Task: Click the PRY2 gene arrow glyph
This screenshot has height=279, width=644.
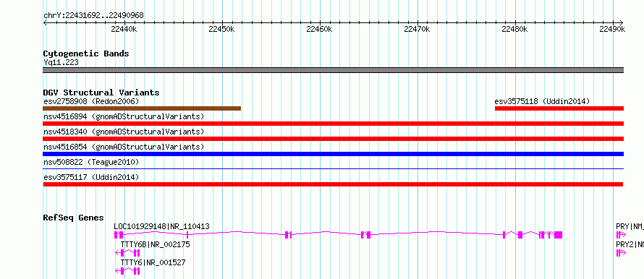Action: (x=620, y=253)
